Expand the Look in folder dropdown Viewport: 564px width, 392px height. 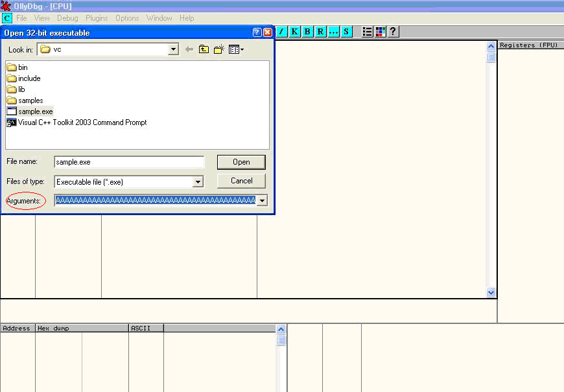click(173, 50)
